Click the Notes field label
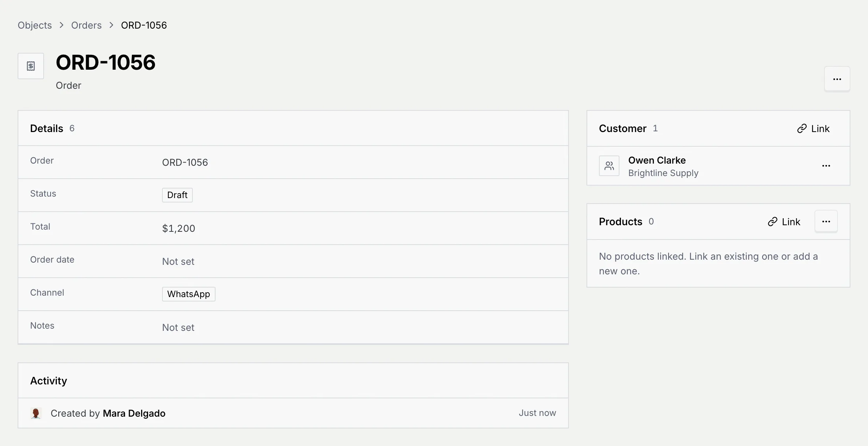 pos(42,326)
